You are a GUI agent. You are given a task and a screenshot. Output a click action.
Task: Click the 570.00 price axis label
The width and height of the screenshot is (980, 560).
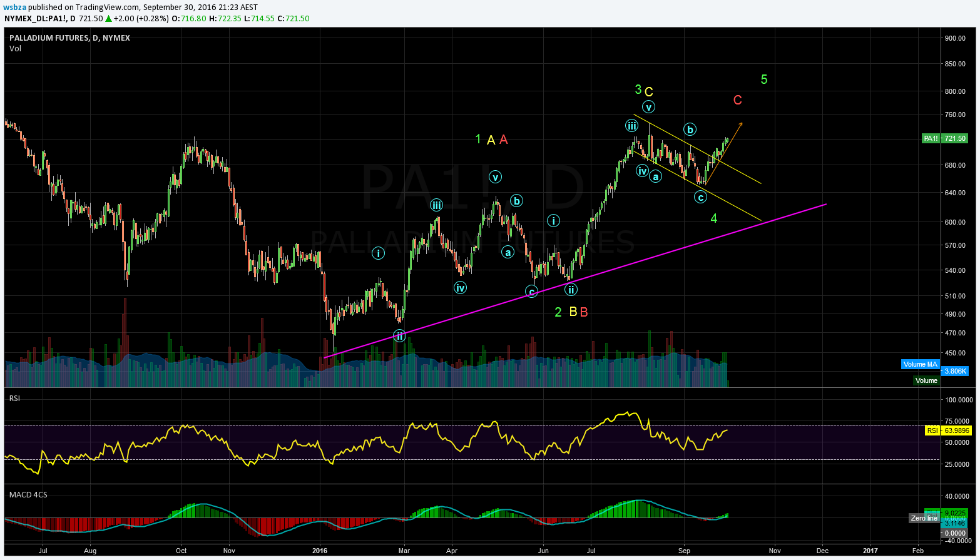[955, 245]
